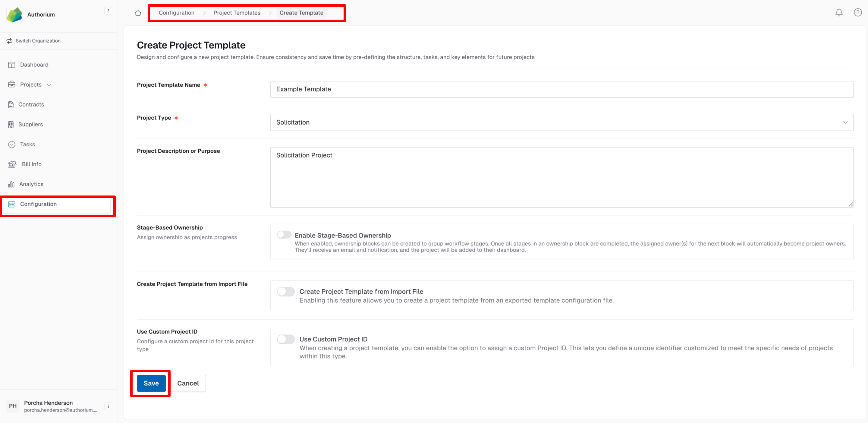Click the Suppliers building icon
Screen dimensions: 868x423
(11, 125)
